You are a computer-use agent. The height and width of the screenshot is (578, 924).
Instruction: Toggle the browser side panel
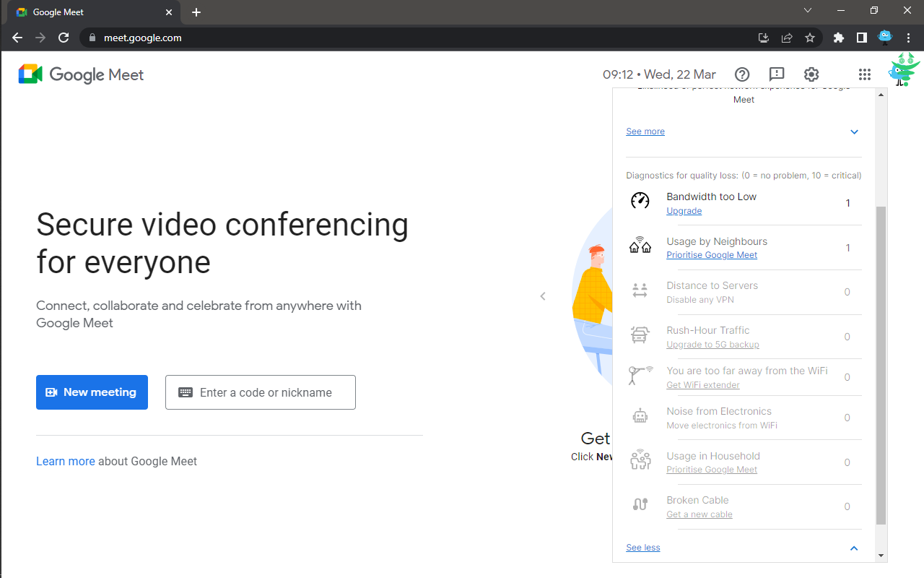pyautogui.click(x=862, y=38)
